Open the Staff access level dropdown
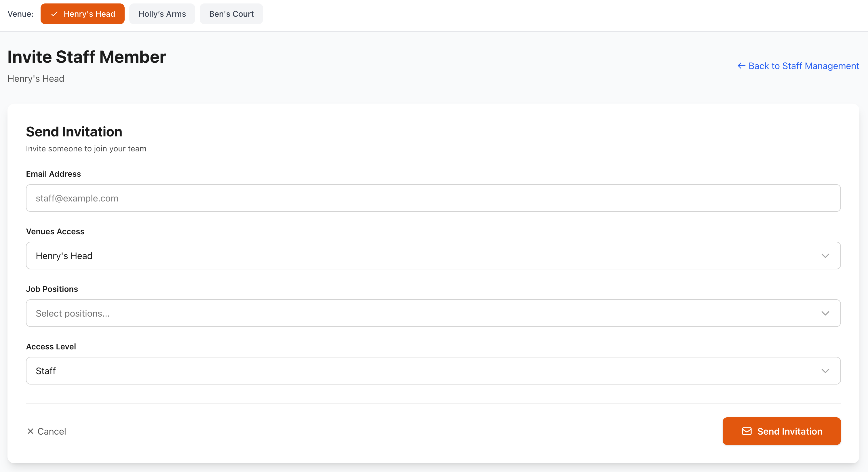This screenshot has height=472, width=868. click(x=433, y=371)
